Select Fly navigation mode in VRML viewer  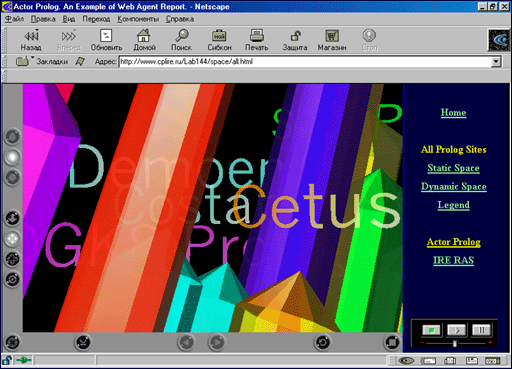[x=12, y=157]
